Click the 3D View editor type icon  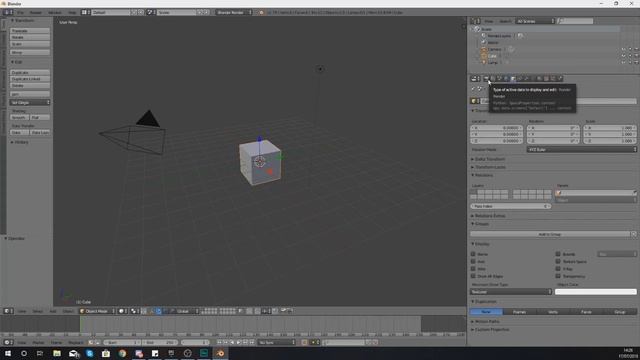[x=8, y=311]
